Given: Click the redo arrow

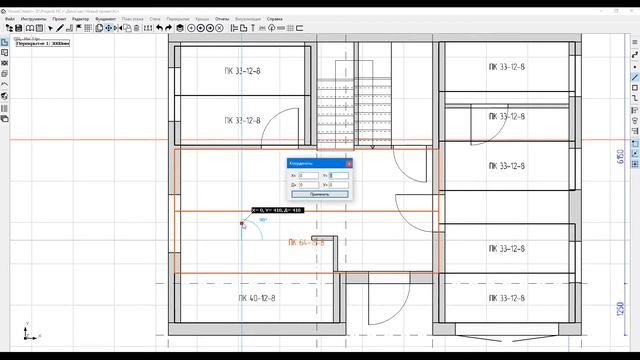Looking at the screenshot, I should click(x=168, y=28).
